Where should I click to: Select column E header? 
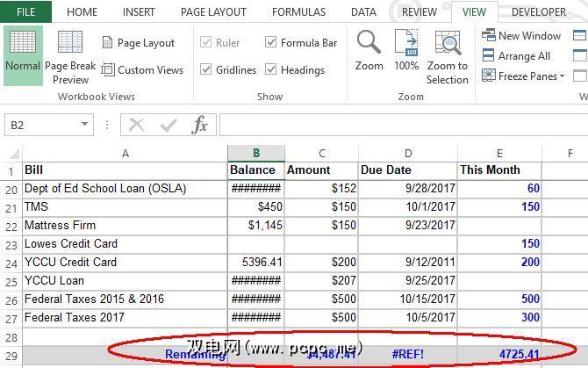pos(499,154)
